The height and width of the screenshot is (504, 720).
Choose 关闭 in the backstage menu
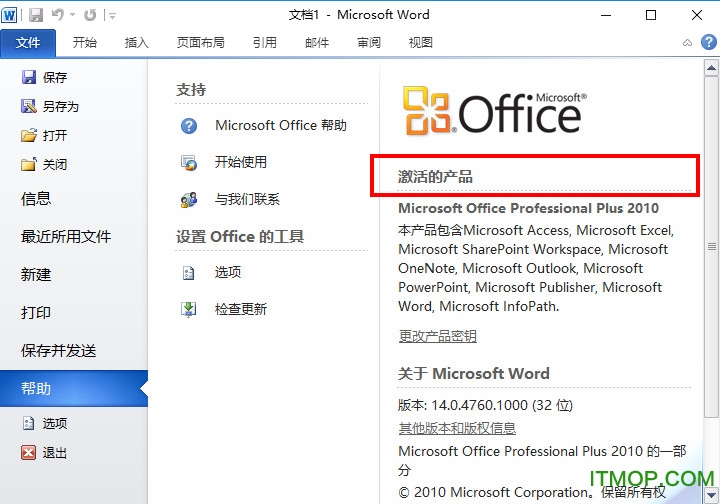click(55, 164)
